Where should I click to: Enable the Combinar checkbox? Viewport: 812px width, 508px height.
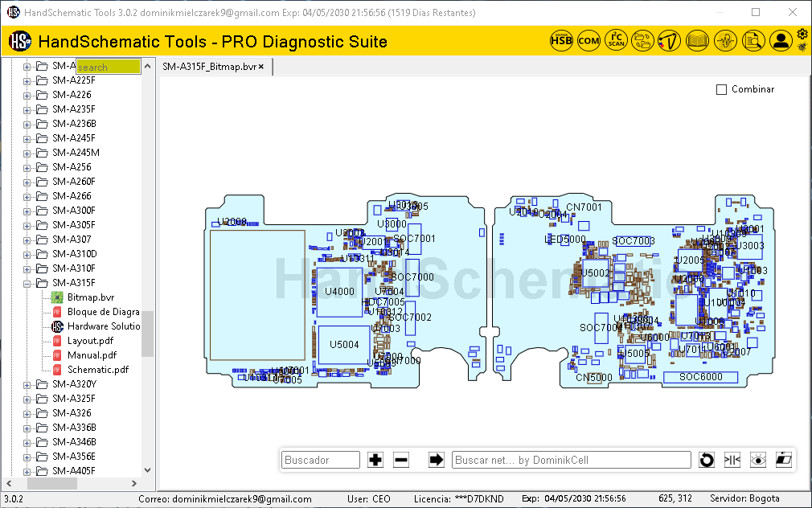pyautogui.click(x=721, y=89)
